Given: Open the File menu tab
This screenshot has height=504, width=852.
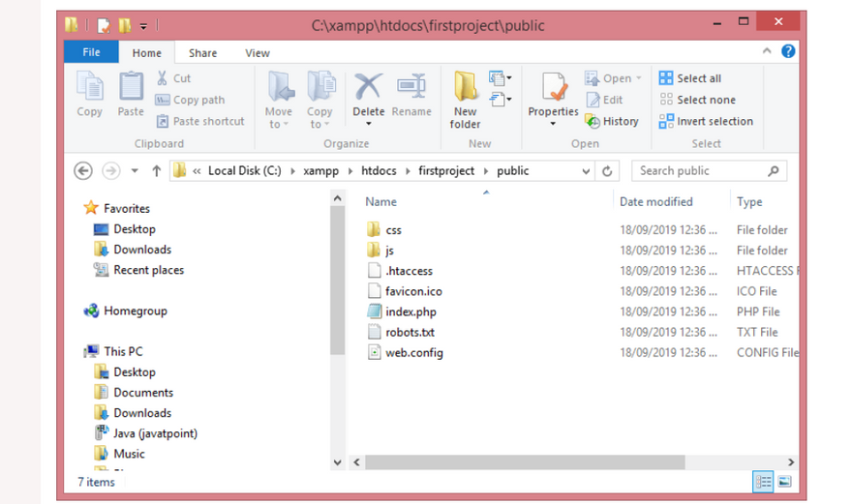Looking at the screenshot, I should [91, 52].
